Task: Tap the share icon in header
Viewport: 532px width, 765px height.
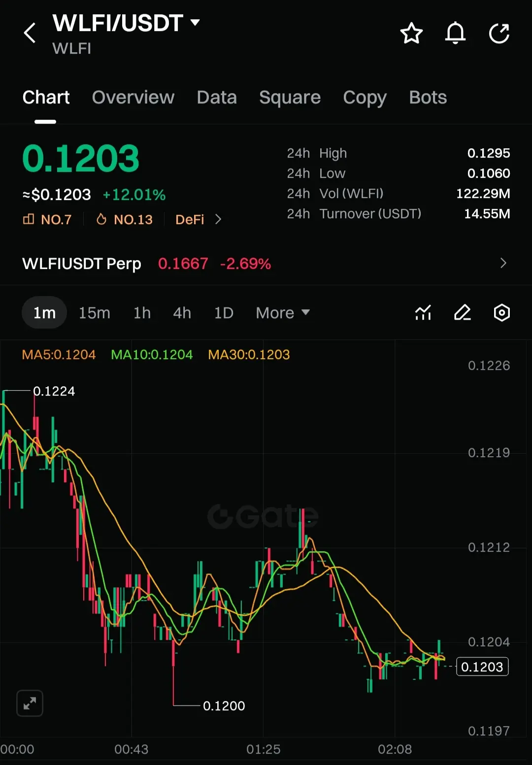Action: click(499, 33)
